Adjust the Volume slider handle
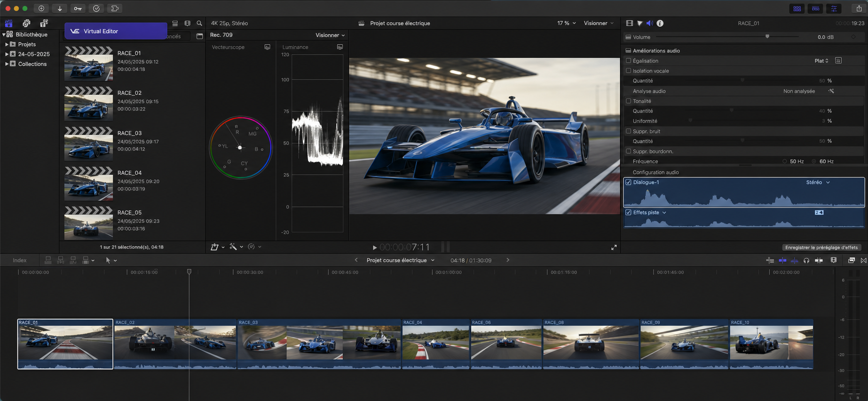The image size is (868, 401). (767, 36)
